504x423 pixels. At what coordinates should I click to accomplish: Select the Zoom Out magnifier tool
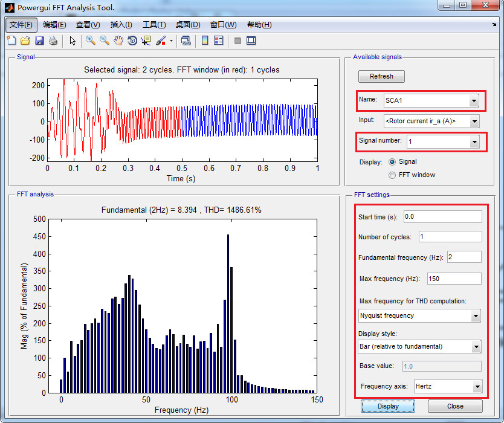tap(105, 41)
